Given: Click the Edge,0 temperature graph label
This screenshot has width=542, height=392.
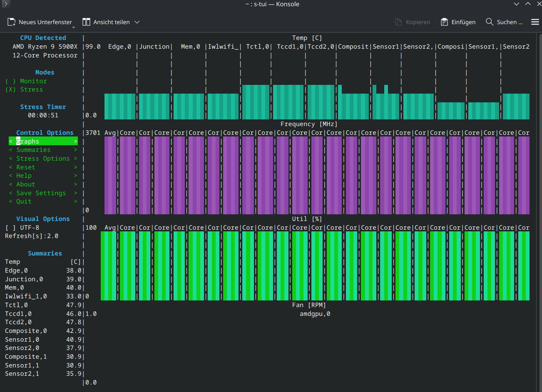Looking at the screenshot, I should [x=120, y=47].
